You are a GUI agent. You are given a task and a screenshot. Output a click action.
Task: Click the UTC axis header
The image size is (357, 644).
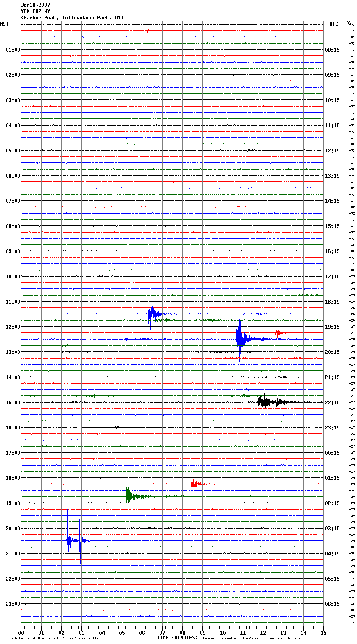click(x=333, y=24)
